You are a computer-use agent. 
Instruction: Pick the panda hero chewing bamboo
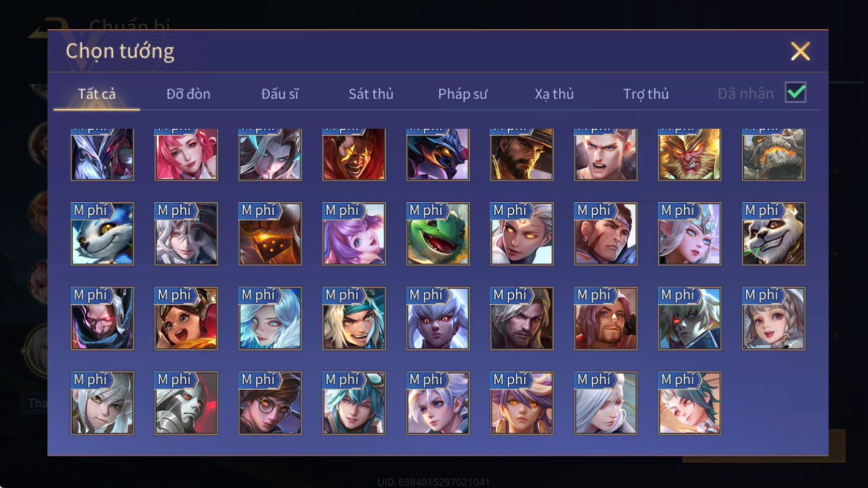click(x=773, y=234)
